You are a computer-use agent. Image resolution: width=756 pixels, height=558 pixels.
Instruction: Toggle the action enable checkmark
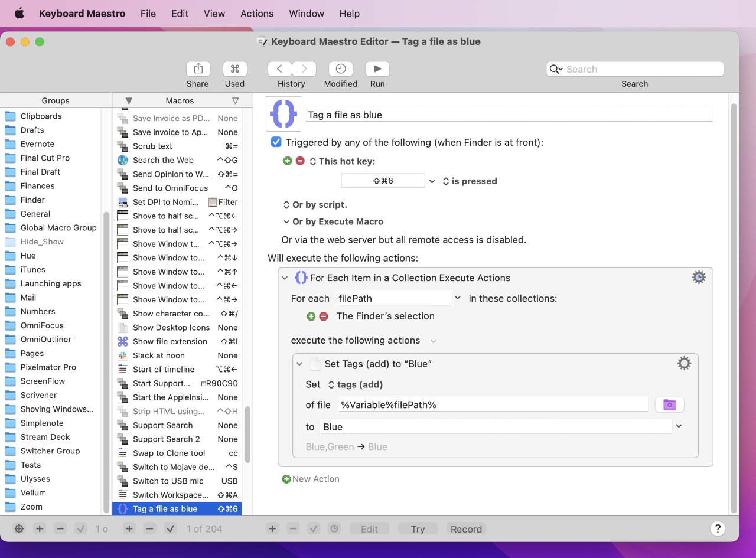(314, 529)
